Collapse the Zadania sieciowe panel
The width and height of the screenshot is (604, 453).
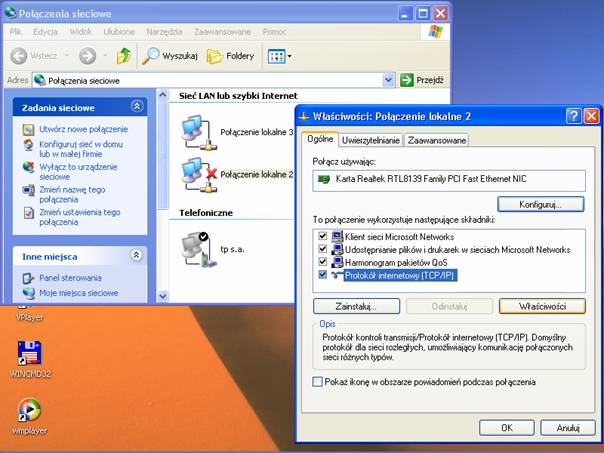(x=136, y=106)
